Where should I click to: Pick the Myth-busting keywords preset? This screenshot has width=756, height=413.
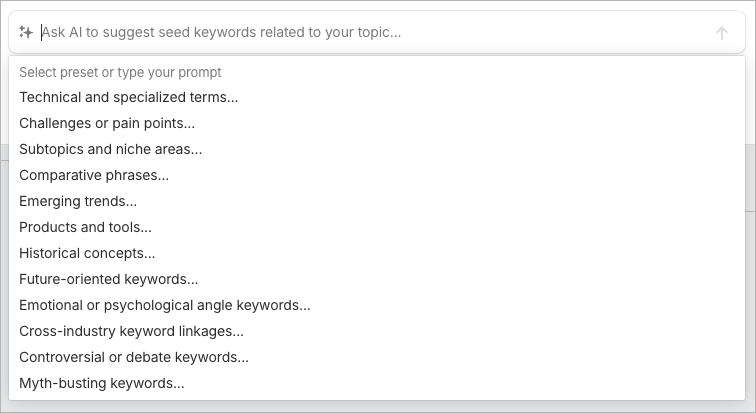pos(102,383)
